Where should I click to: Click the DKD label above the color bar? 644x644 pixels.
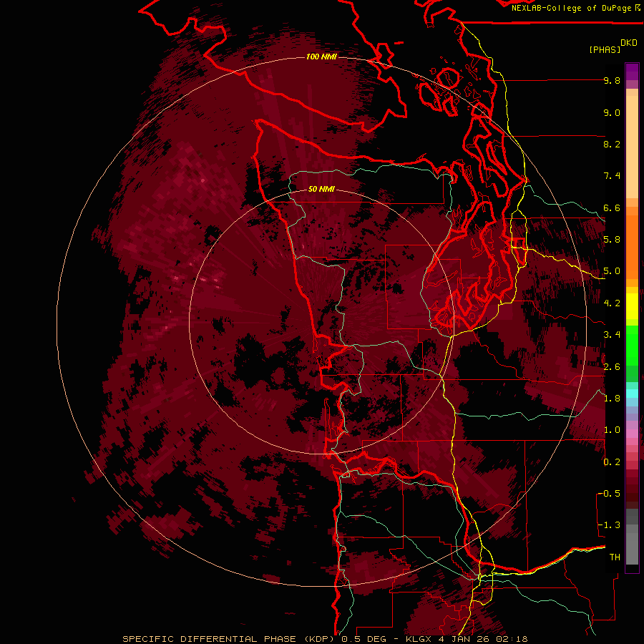point(629,43)
